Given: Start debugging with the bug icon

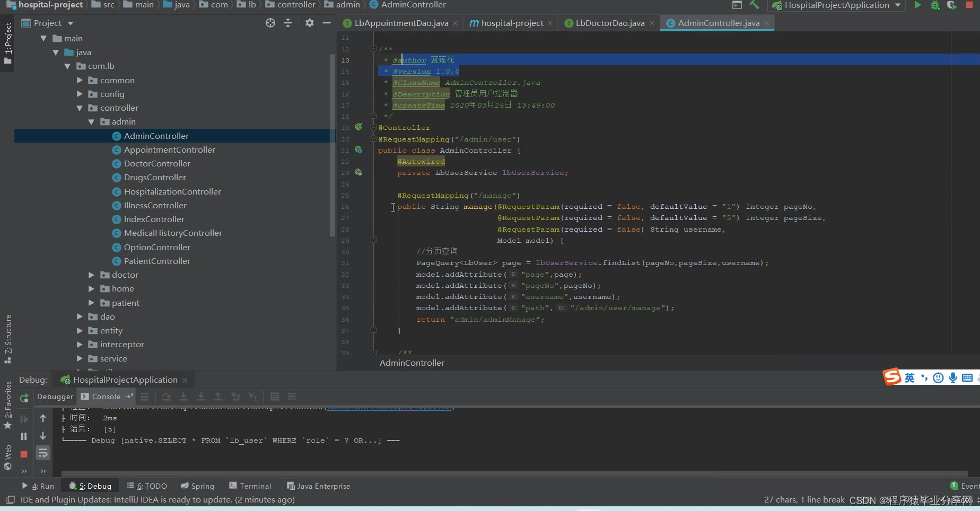Looking at the screenshot, I should click(935, 5).
